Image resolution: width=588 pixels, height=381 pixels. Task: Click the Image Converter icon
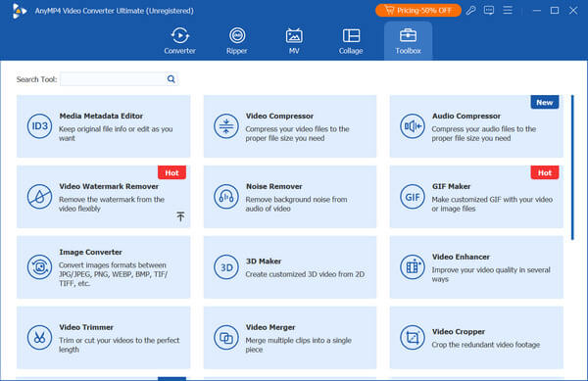pyautogui.click(x=40, y=267)
